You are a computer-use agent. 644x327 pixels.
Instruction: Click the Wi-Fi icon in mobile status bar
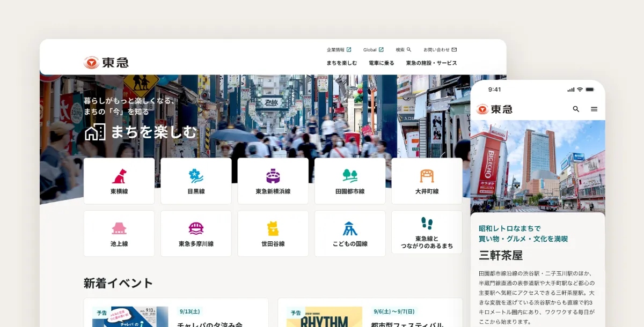[x=580, y=90]
